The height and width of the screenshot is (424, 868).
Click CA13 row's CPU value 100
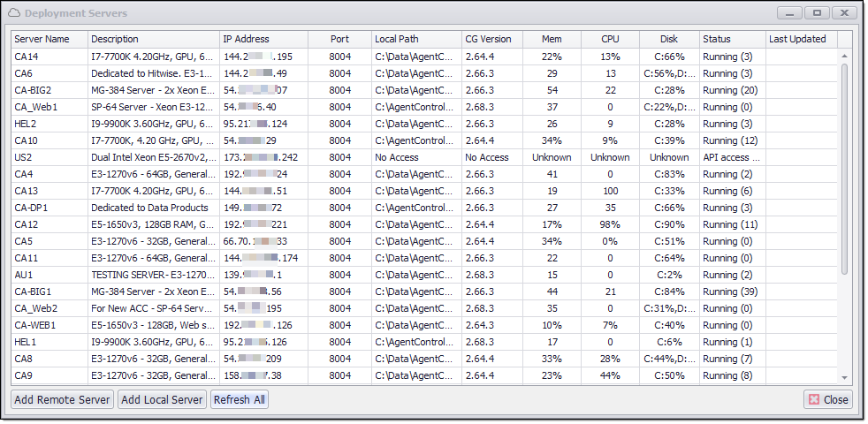coord(610,191)
